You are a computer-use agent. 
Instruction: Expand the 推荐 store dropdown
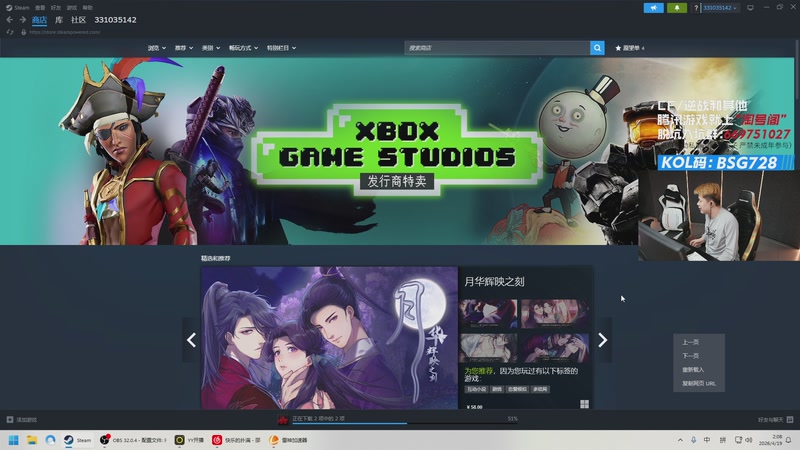pos(184,48)
